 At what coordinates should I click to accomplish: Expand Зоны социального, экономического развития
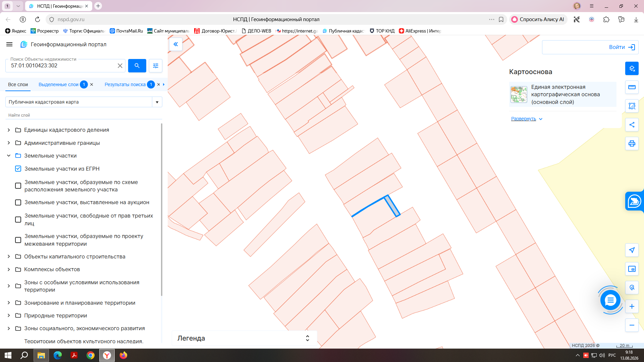pyautogui.click(x=9, y=328)
